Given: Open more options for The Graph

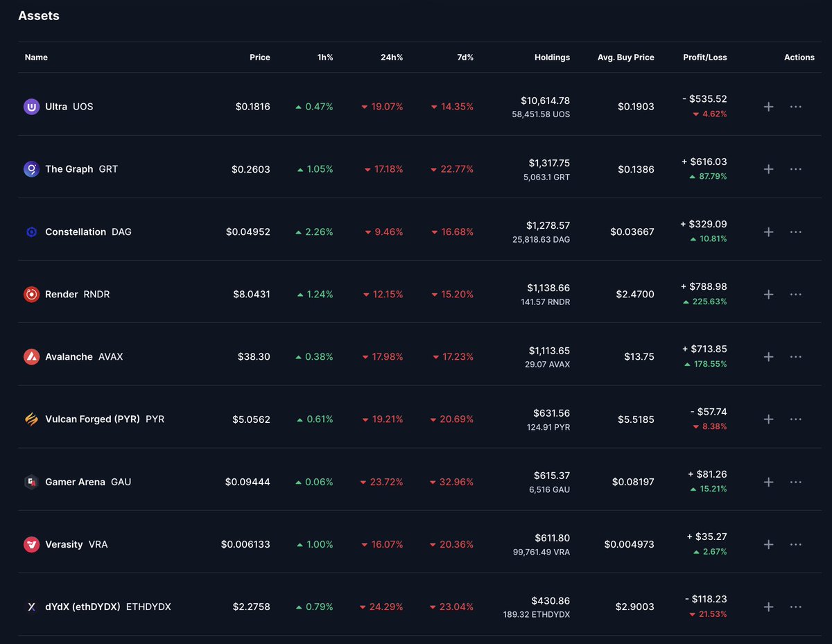Looking at the screenshot, I should pyautogui.click(x=796, y=169).
